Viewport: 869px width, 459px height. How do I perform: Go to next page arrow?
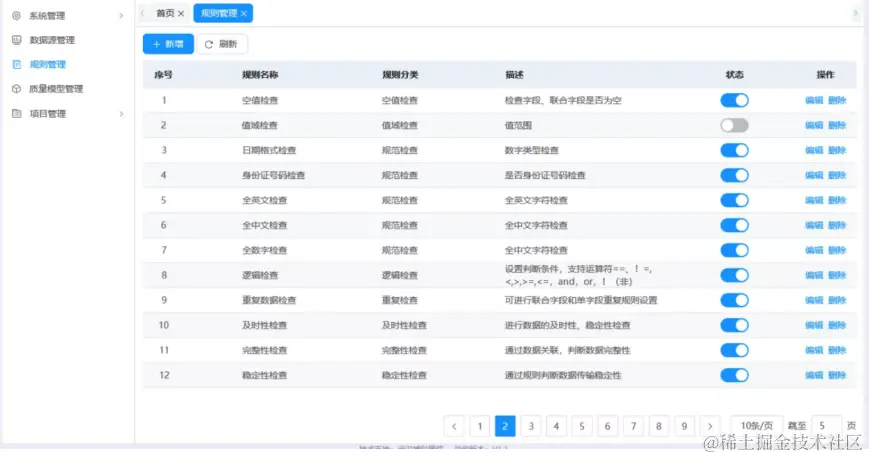click(x=710, y=426)
